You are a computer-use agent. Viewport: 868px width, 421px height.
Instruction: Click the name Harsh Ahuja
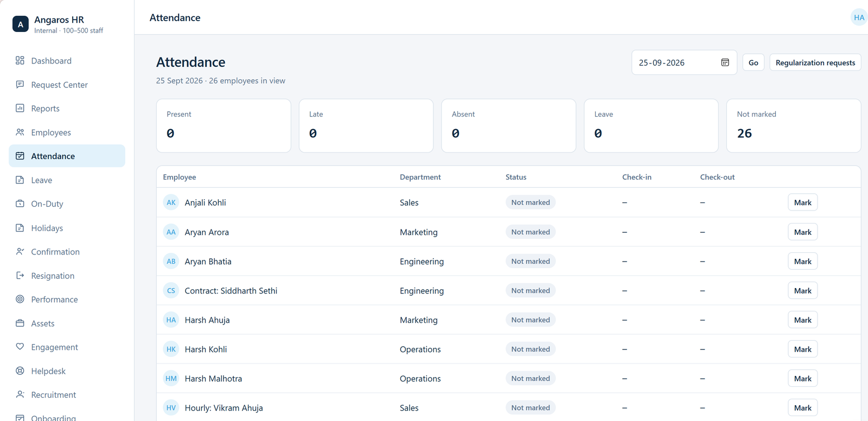[207, 320]
